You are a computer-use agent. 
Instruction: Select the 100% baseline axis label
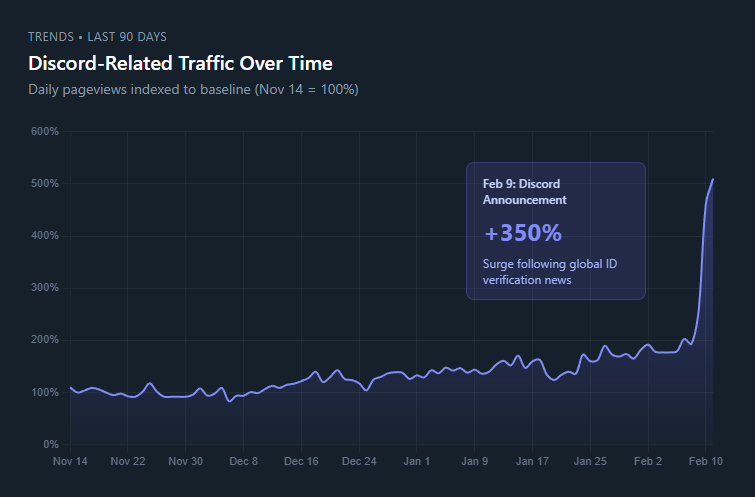[45, 392]
